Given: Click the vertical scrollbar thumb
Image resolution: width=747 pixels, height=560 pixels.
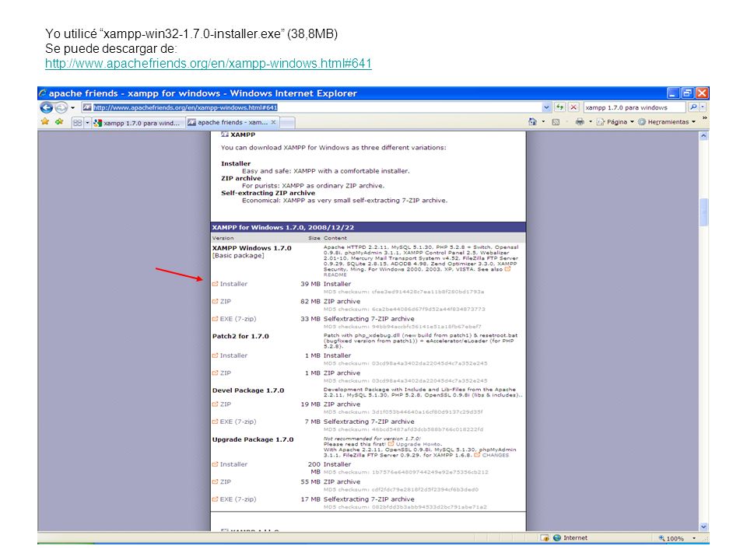Looking at the screenshot, I should click(x=703, y=212).
